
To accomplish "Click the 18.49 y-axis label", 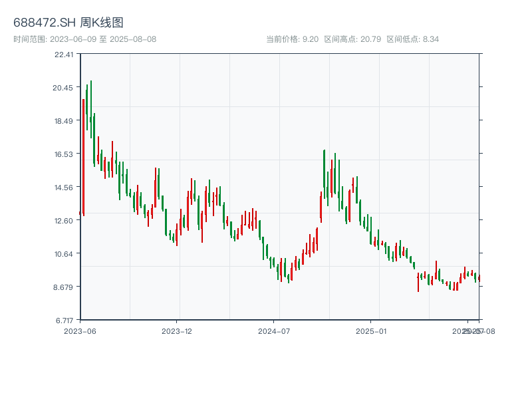I will pos(63,121).
